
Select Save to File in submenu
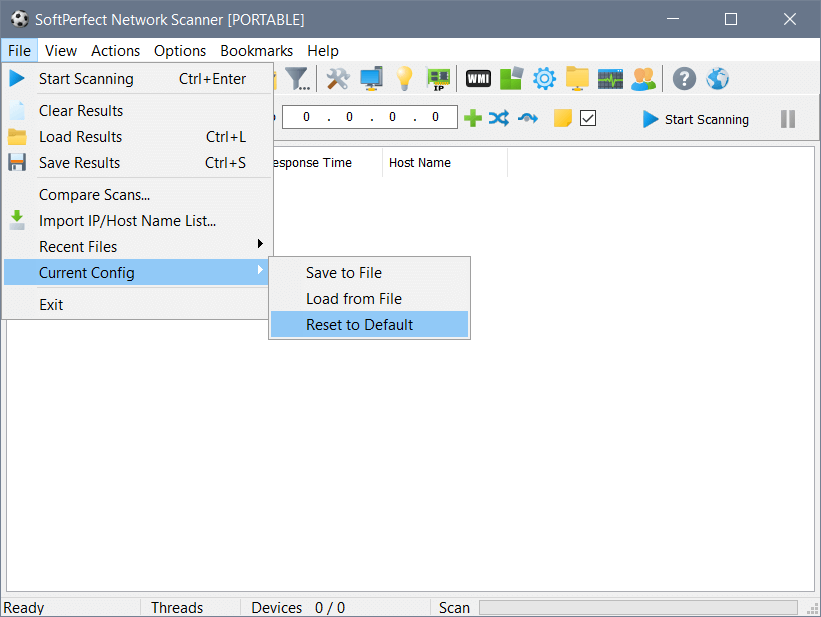370,273
